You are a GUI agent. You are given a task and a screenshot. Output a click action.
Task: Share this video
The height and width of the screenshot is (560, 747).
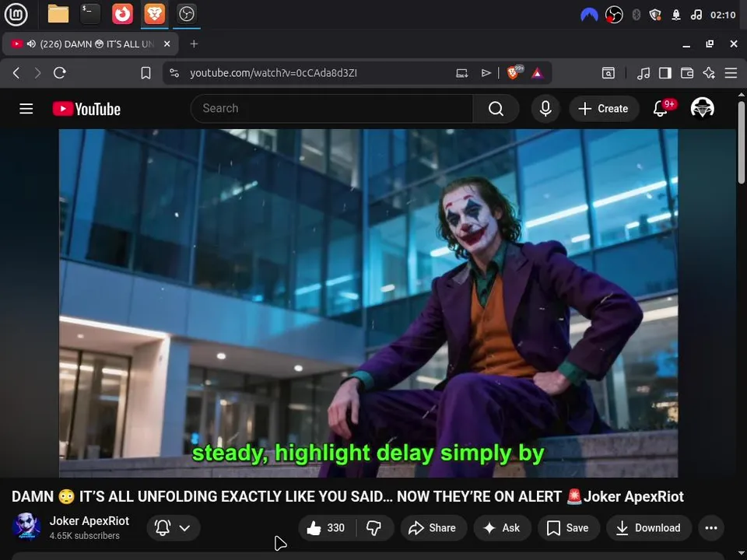433,527
